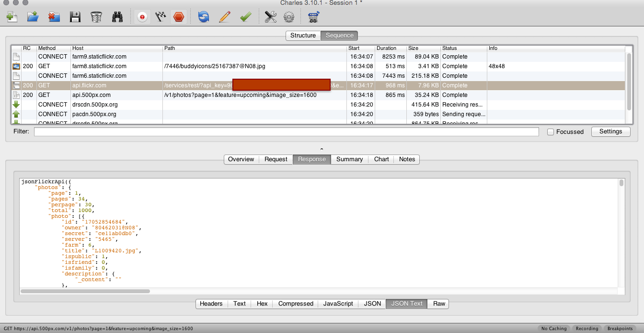Viewport: 644px width, 333px height.
Task: Open the Summary tab
Action: (349, 159)
